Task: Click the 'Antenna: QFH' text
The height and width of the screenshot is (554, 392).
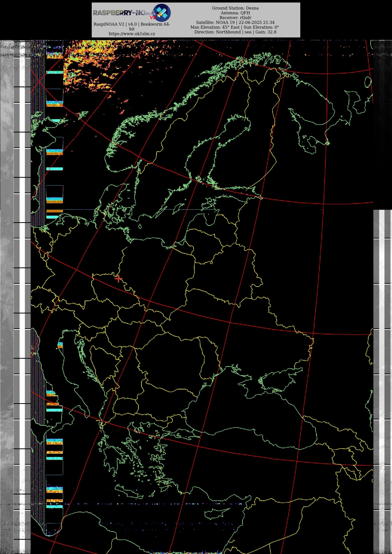Action: (x=235, y=13)
